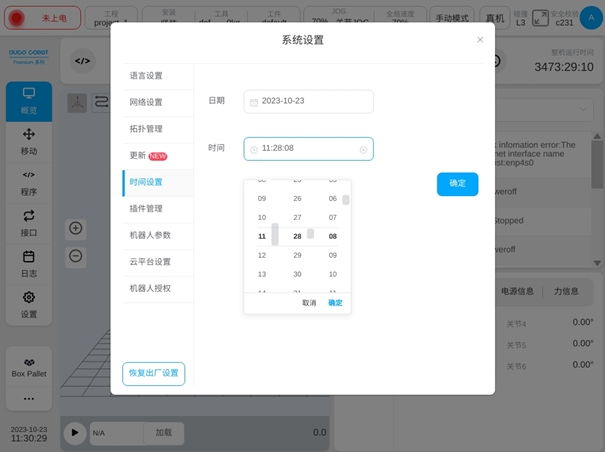605x452 pixels.
Task: Click the hour column scrollbar in the time picker
Action: 275,235
